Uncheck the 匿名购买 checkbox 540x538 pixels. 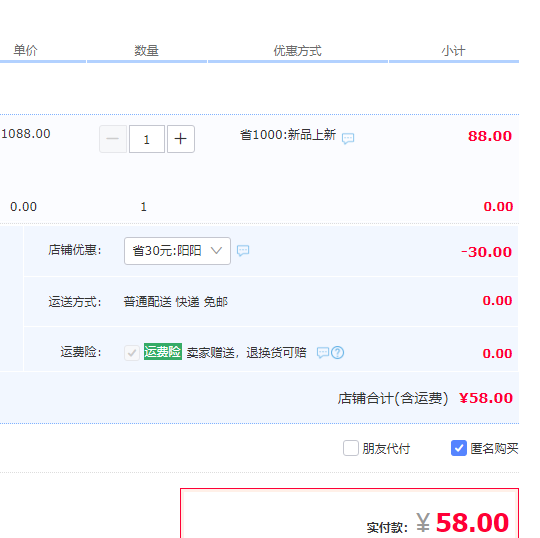tap(459, 448)
